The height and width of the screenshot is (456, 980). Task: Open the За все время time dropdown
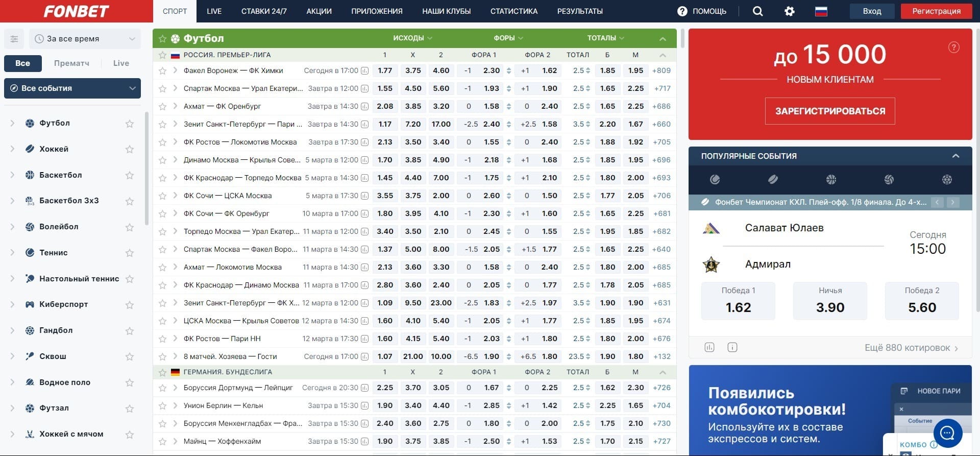pos(85,39)
